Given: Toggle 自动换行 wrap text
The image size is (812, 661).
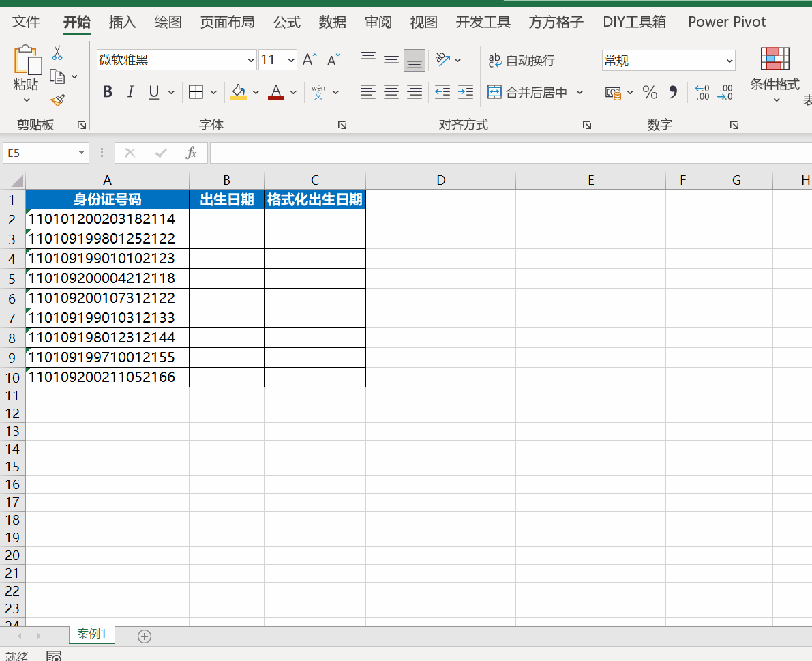Looking at the screenshot, I should tap(522, 61).
